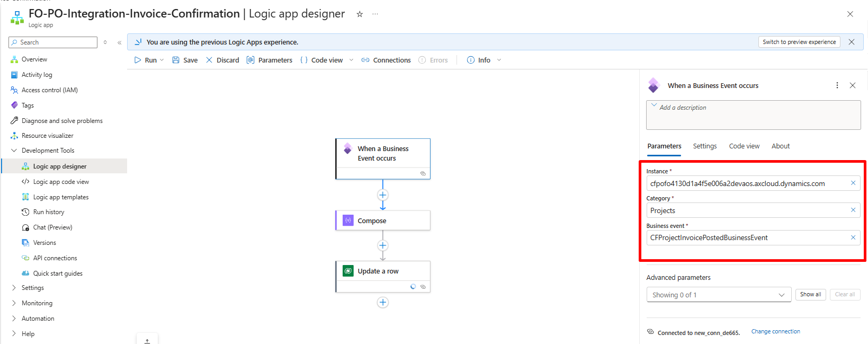Open the trigger panel's vertical ellipsis menu

[x=837, y=85]
